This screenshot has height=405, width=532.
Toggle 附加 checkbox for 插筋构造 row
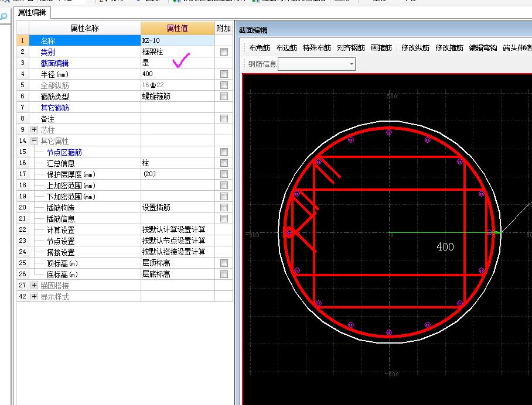pyautogui.click(x=224, y=207)
